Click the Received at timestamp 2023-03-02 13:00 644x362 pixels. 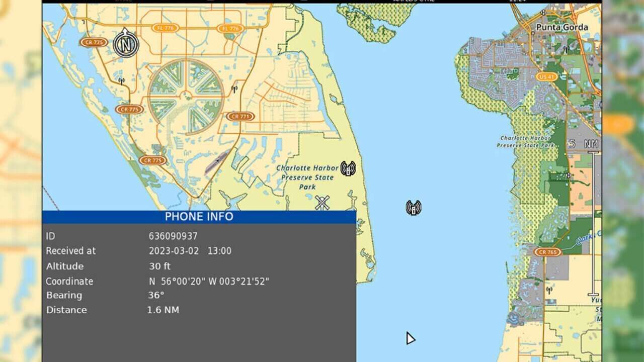(190, 251)
